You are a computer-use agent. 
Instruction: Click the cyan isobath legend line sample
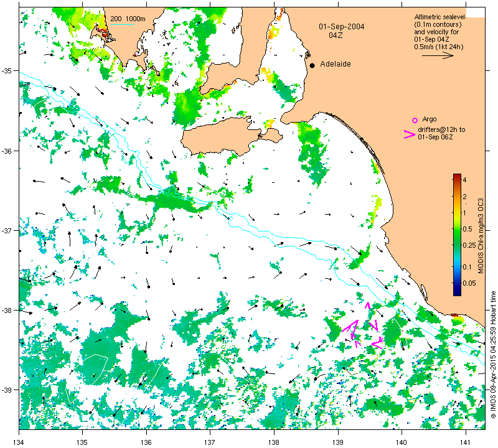[x=122, y=25]
